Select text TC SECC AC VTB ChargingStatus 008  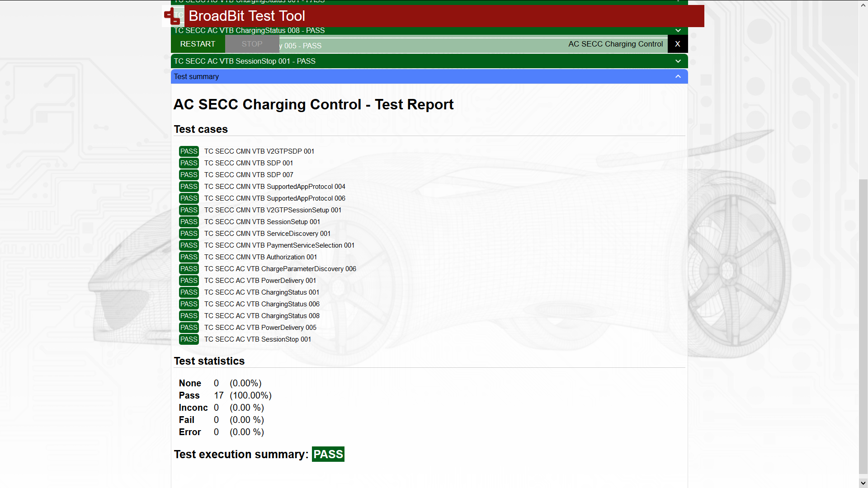coord(262,316)
